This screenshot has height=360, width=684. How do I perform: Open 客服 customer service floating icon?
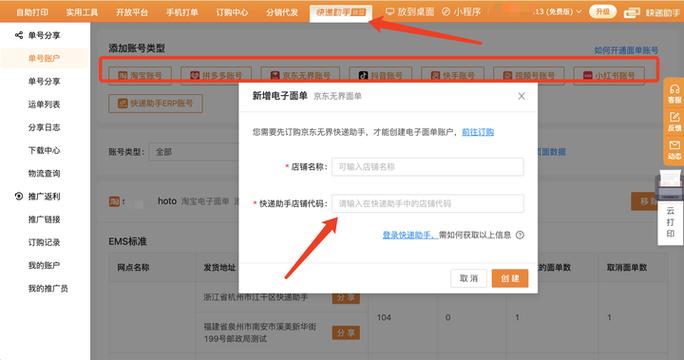(x=674, y=94)
